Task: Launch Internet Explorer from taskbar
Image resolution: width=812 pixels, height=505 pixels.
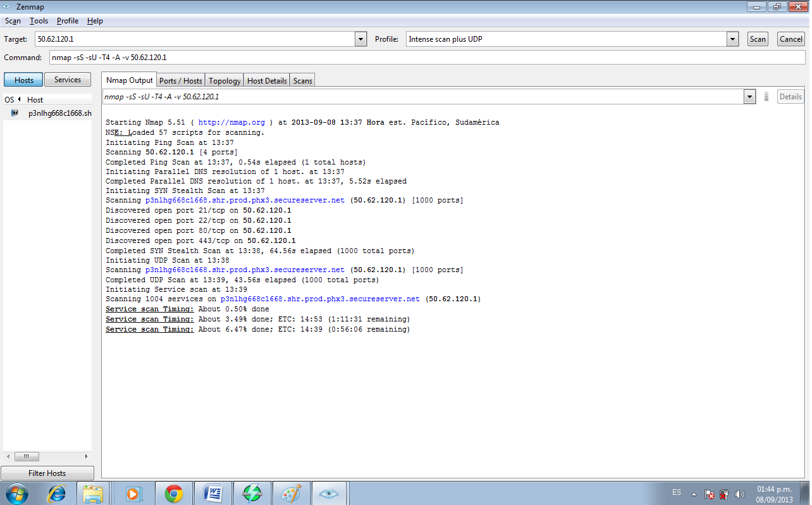Action: tap(57, 494)
